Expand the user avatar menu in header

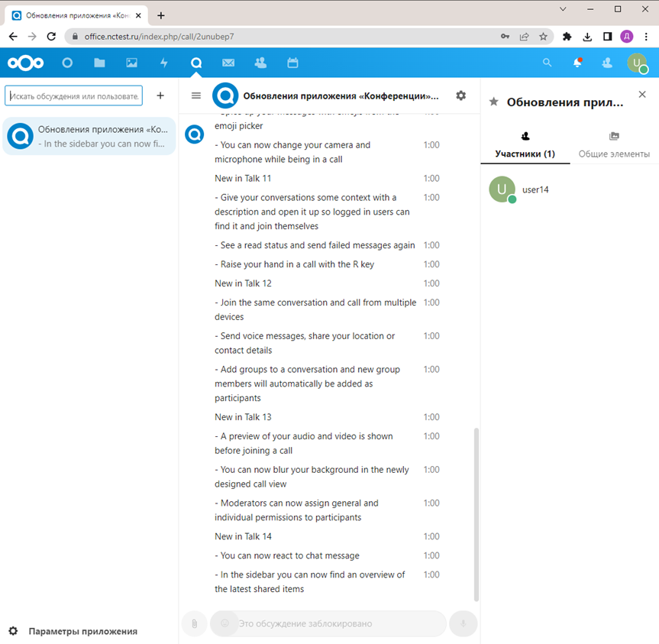click(636, 63)
